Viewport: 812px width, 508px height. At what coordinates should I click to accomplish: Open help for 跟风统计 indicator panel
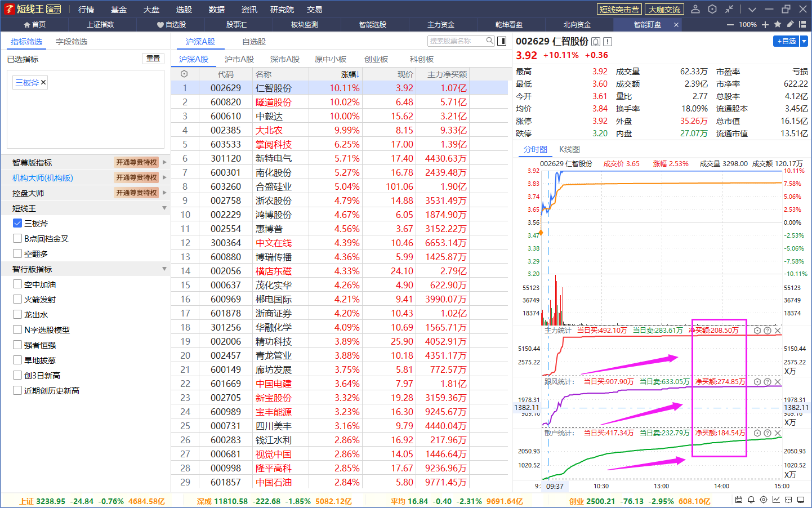pos(767,382)
